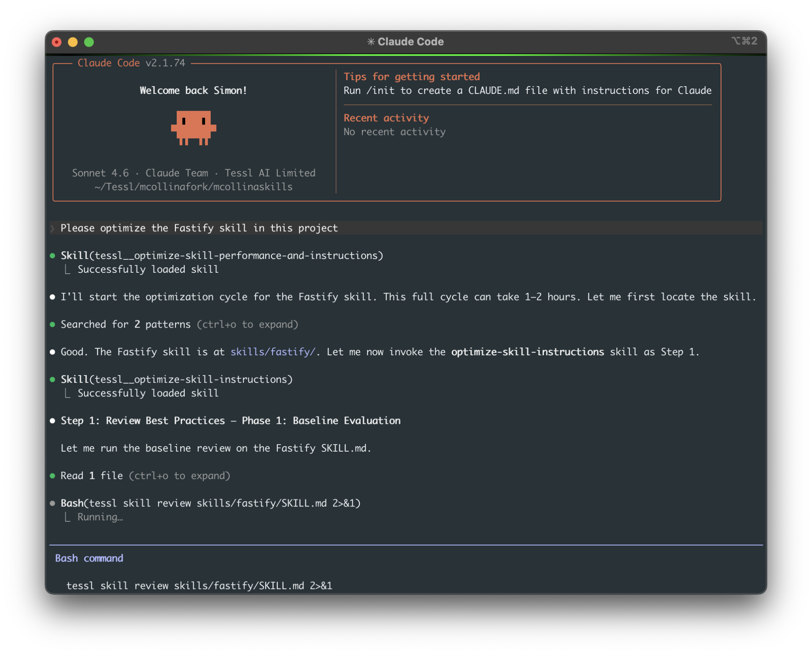Expand the Searched for 2 patterns entry
Image resolution: width=812 pixels, height=654 pixels.
pyautogui.click(x=247, y=324)
